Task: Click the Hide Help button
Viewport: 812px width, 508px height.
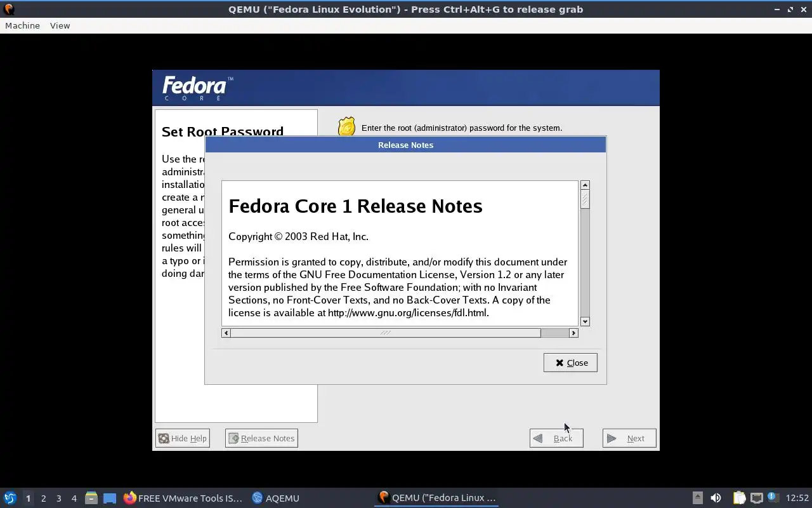Action: [183, 438]
